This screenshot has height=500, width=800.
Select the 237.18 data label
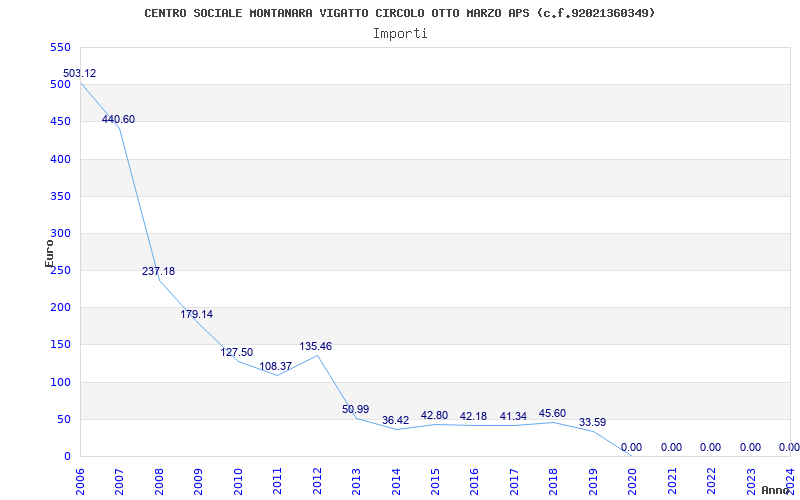(158, 271)
